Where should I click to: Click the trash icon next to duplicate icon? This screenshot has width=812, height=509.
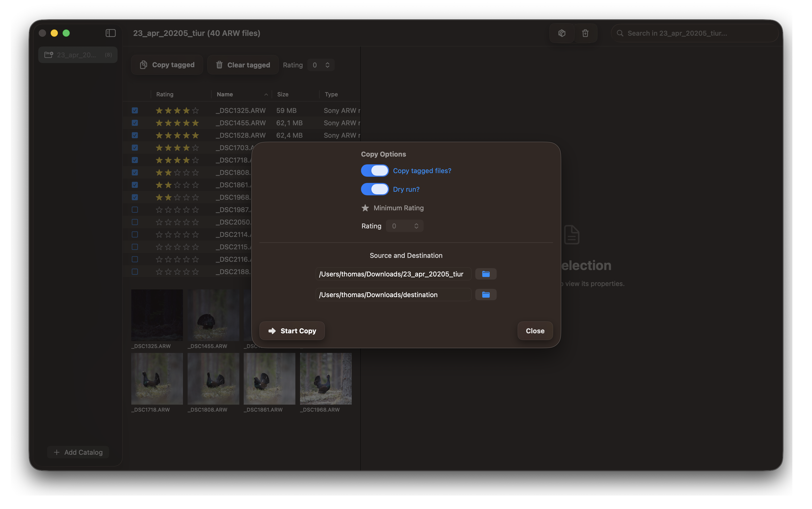click(585, 33)
